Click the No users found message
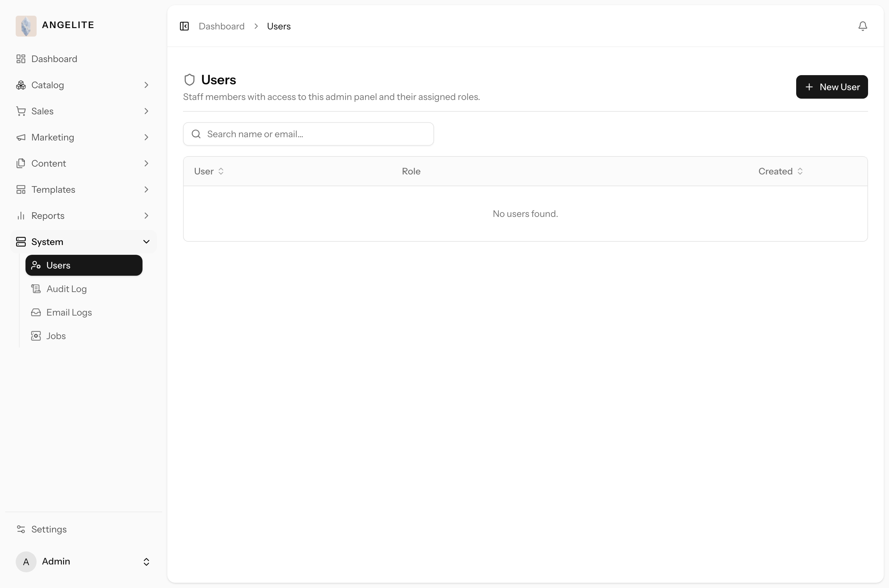889x588 pixels. pos(525,214)
